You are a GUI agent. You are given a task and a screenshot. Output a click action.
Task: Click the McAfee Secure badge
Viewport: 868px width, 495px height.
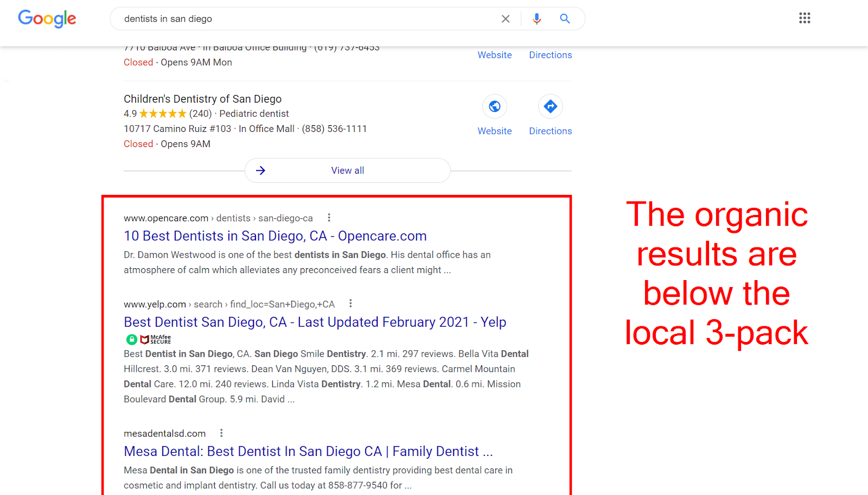(x=149, y=340)
